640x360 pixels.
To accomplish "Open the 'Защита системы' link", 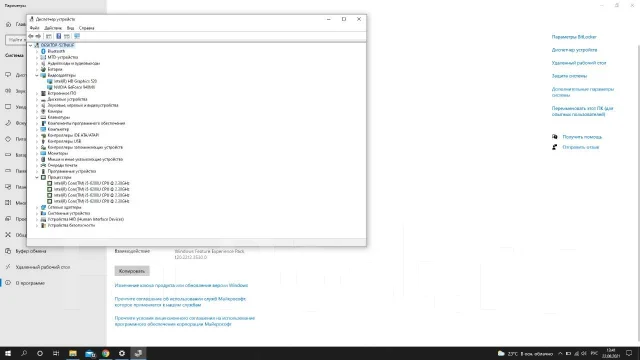I will pyautogui.click(x=569, y=76).
